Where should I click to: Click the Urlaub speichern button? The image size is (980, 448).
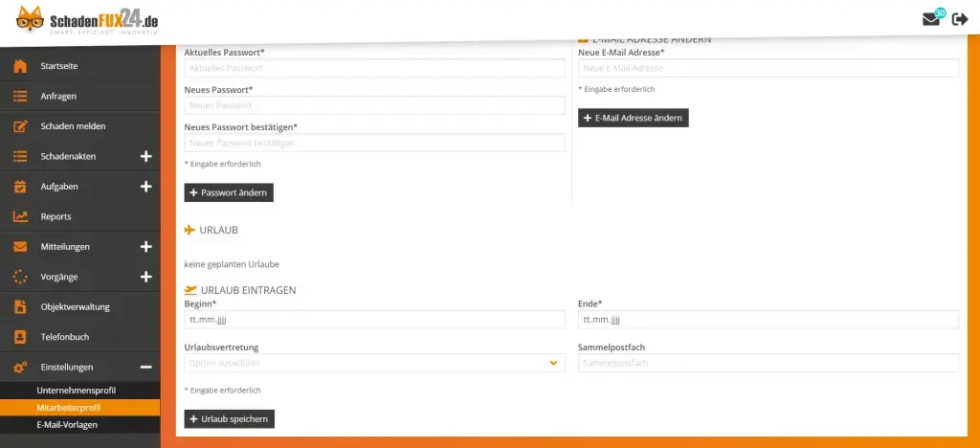click(229, 419)
